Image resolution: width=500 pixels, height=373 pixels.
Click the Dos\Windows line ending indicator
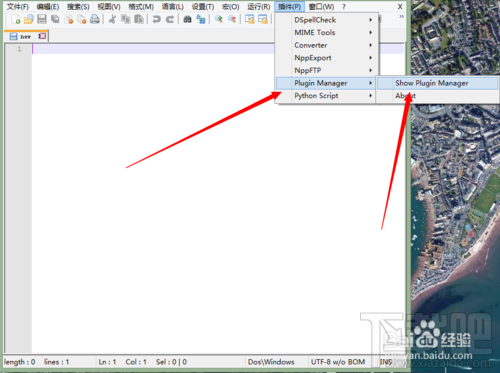tap(271, 362)
